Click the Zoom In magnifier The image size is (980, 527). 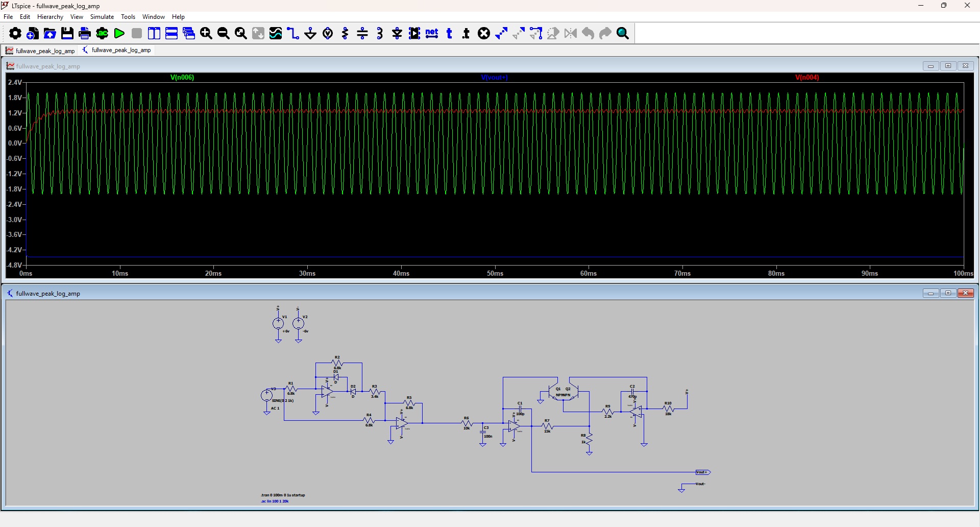(x=206, y=34)
